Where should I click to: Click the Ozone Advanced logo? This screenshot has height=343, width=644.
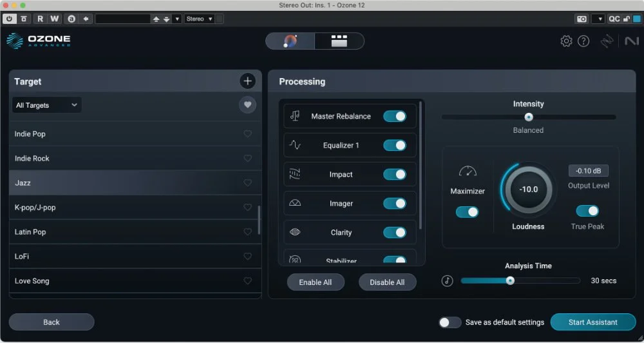pyautogui.click(x=39, y=41)
